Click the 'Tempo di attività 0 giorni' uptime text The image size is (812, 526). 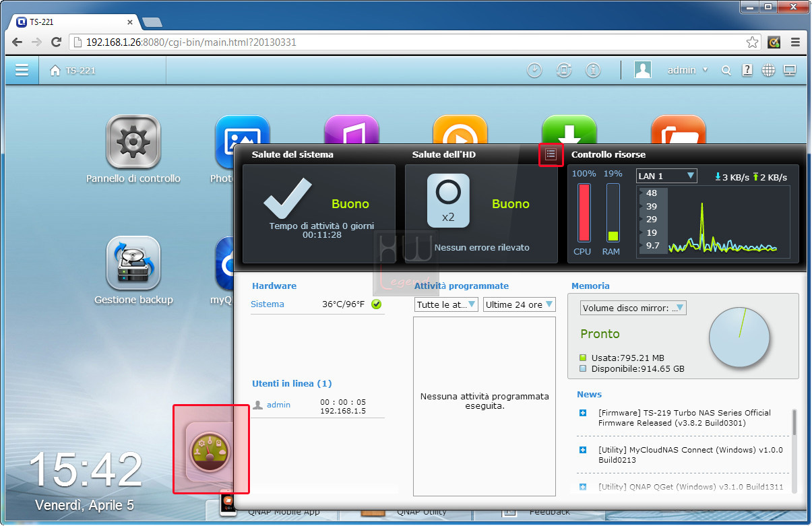[321, 226]
